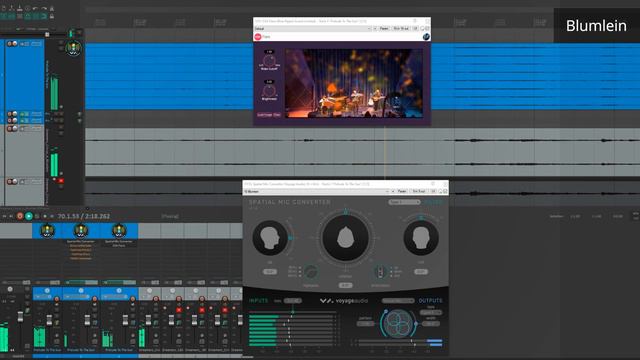Open the Inputs format dropdown in Spatial Mic Converter
Viewport: 640px width, 360px height.
pos(293,301)
